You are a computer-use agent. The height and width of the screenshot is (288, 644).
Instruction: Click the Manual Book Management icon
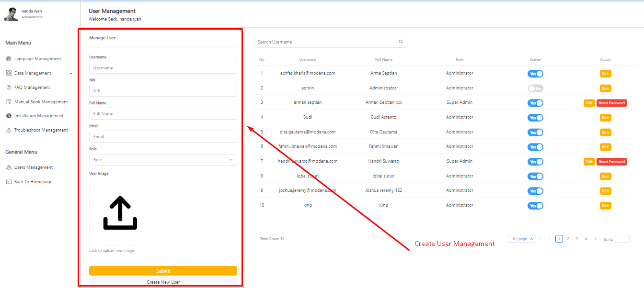tap(9, 102)
